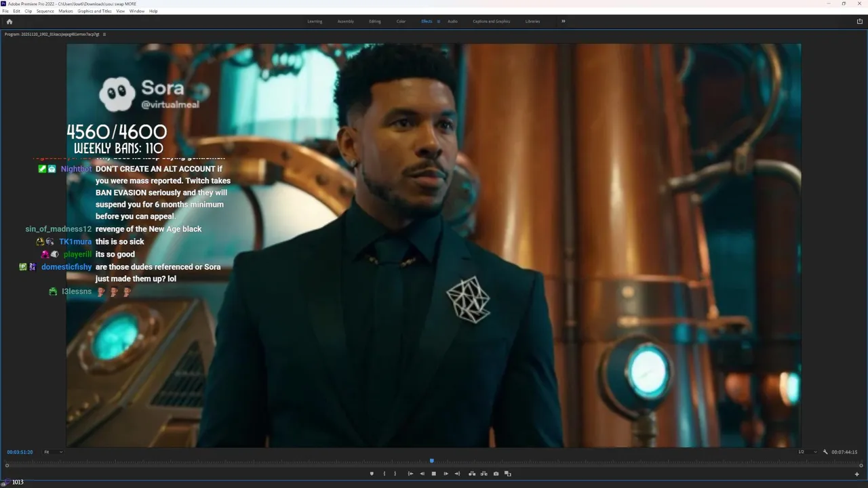Viewport: 868px width, 488px height.
Task: Toggle the comparison view button
Action: 507,474
